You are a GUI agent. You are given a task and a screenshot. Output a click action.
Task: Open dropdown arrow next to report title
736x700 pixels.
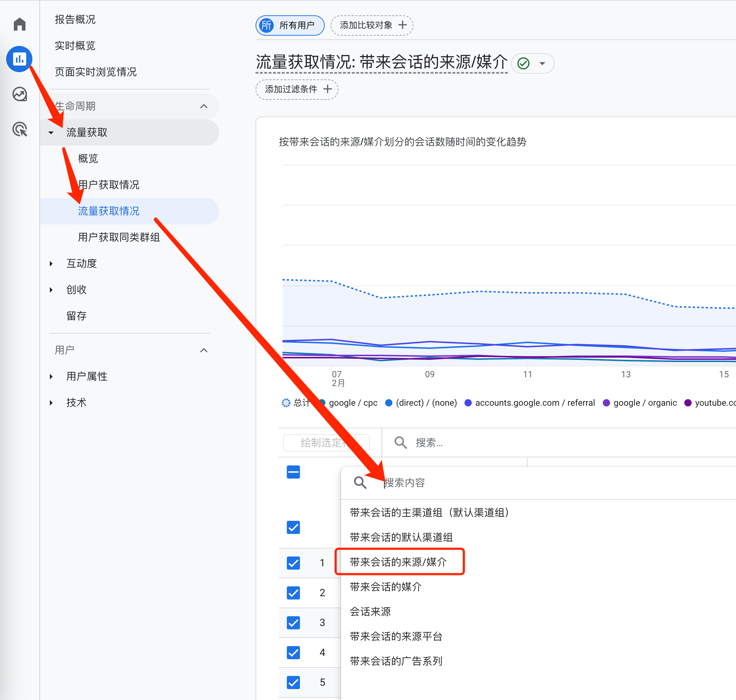coord(542,63)
